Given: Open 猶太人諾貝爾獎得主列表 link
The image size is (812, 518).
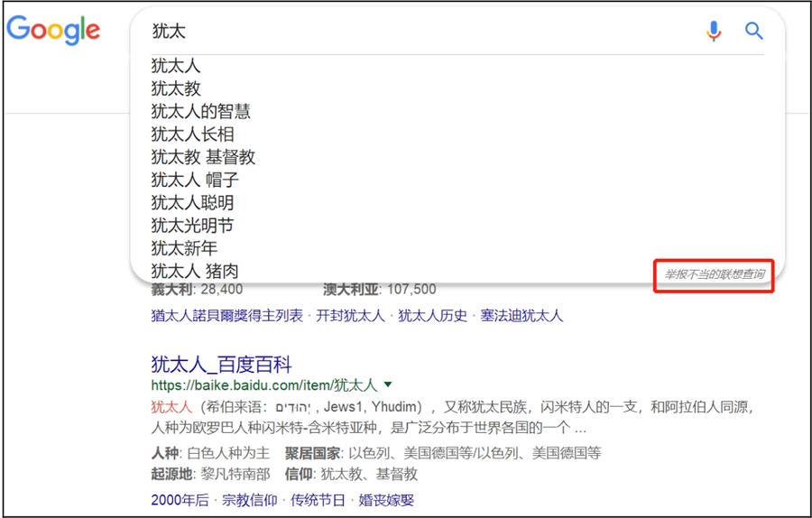Looking at the screenshot, I should click(x=226, y=316).
